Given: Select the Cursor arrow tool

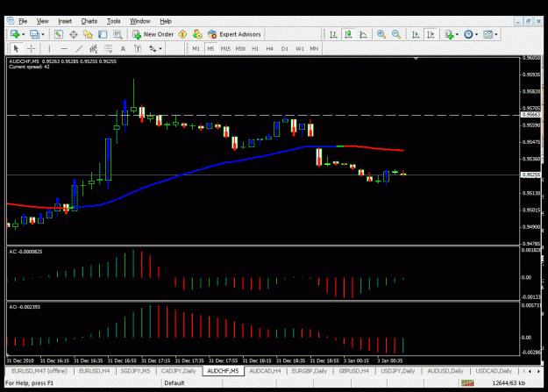Looking at the screenshot, I should tap(16, 48).
